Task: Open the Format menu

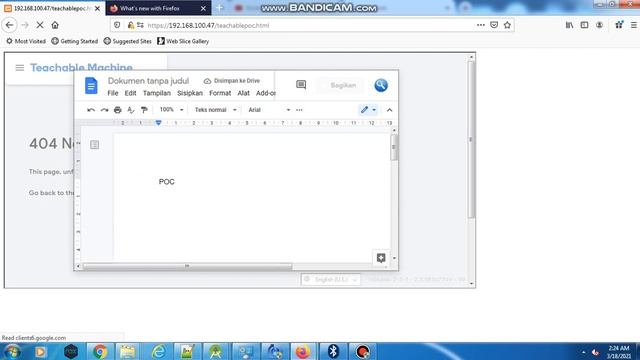Action: click(220, 93)
